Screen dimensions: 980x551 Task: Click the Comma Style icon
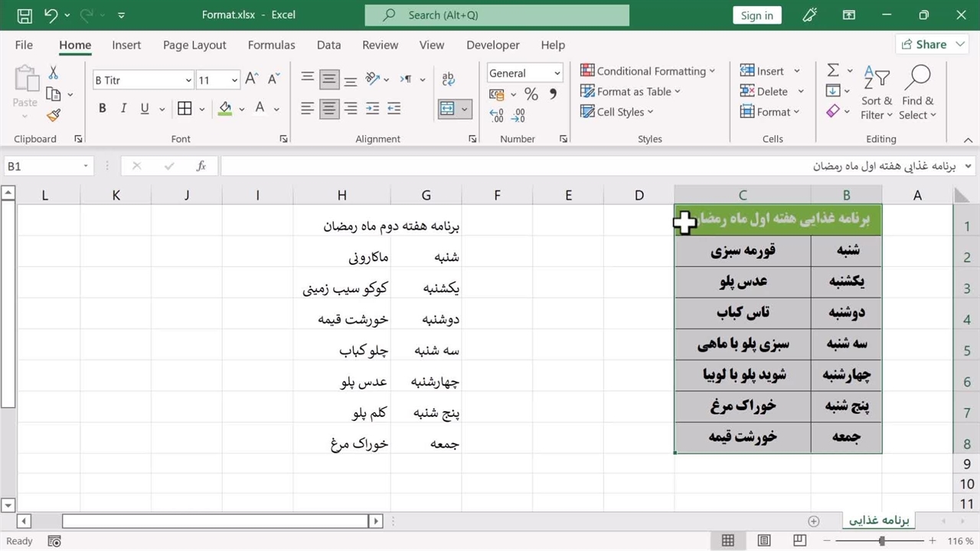click(553, 94)
